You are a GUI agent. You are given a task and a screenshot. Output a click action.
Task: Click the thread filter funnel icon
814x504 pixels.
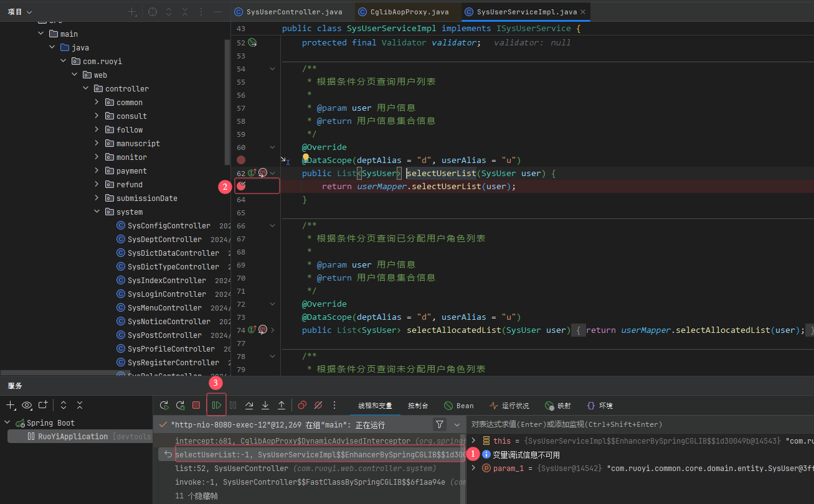pos(440,424)
